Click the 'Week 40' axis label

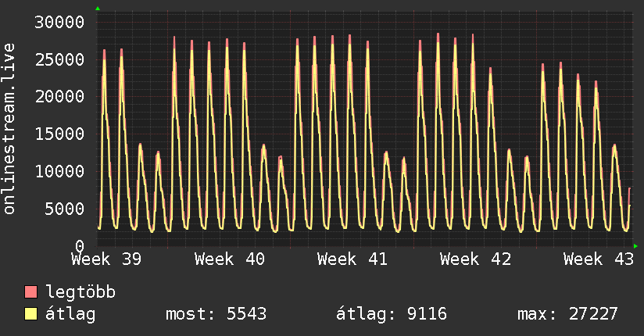(230, 259)
